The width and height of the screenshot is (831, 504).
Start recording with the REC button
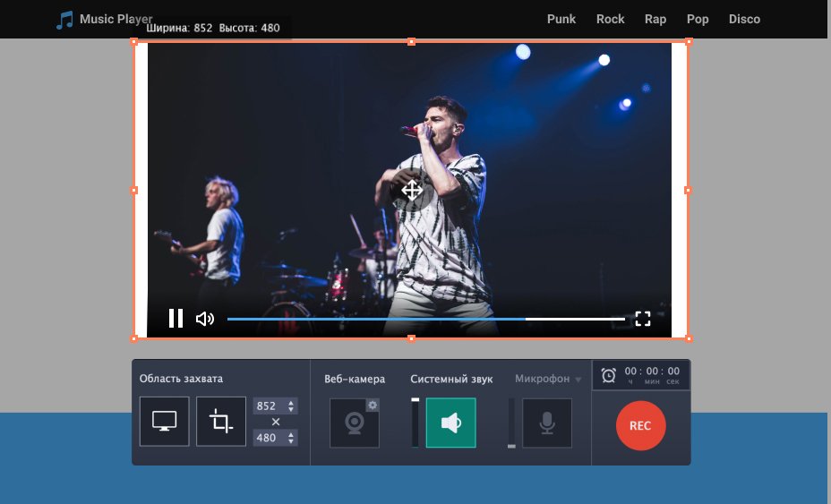coord(641,425)
